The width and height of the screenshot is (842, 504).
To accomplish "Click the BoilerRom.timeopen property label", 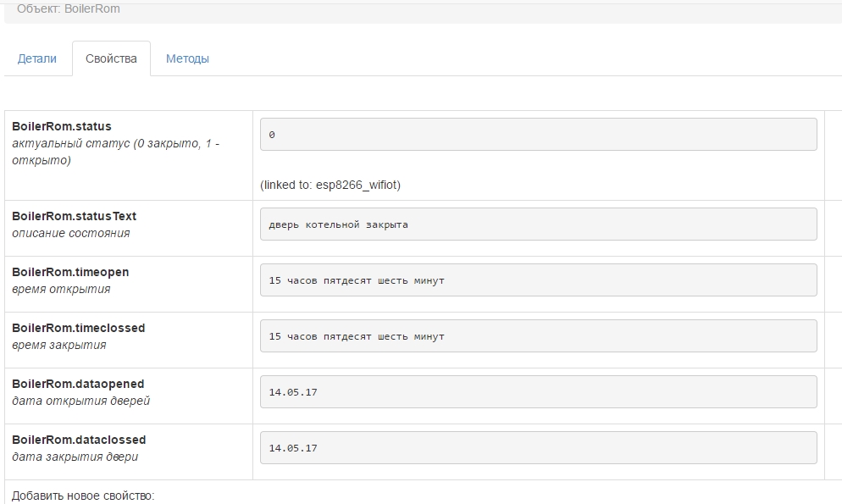I will 70,272.
